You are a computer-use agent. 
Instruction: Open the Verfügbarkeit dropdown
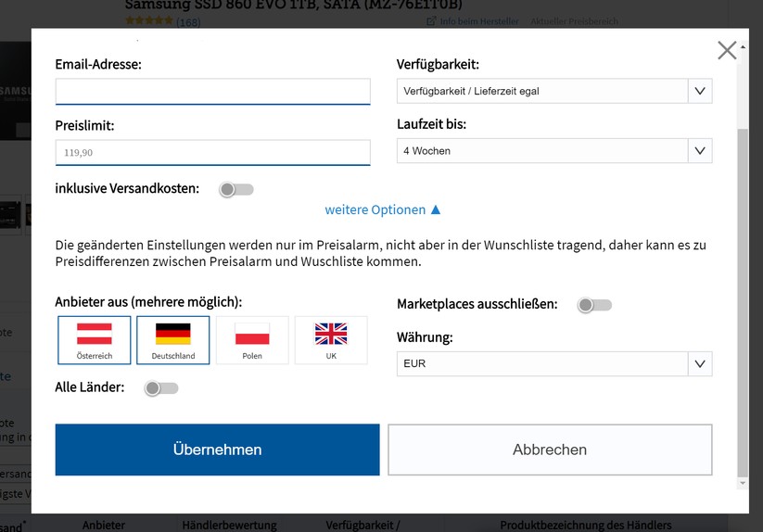pos(554,91)
